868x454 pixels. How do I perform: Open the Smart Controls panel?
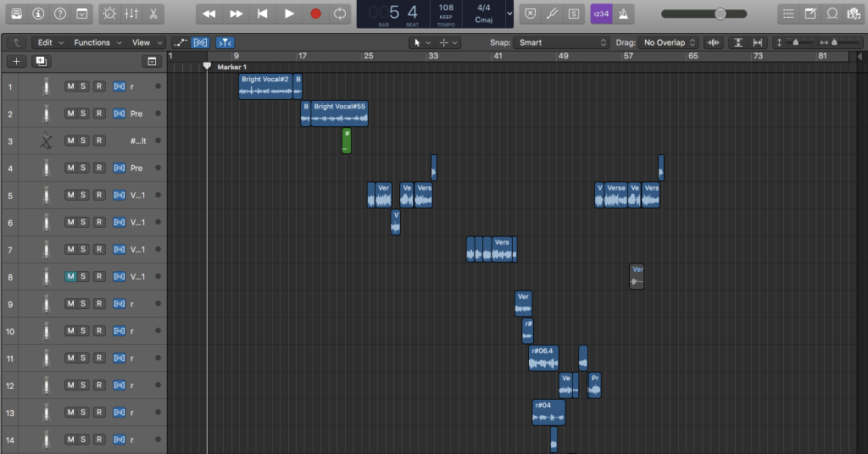pos(109,14)
